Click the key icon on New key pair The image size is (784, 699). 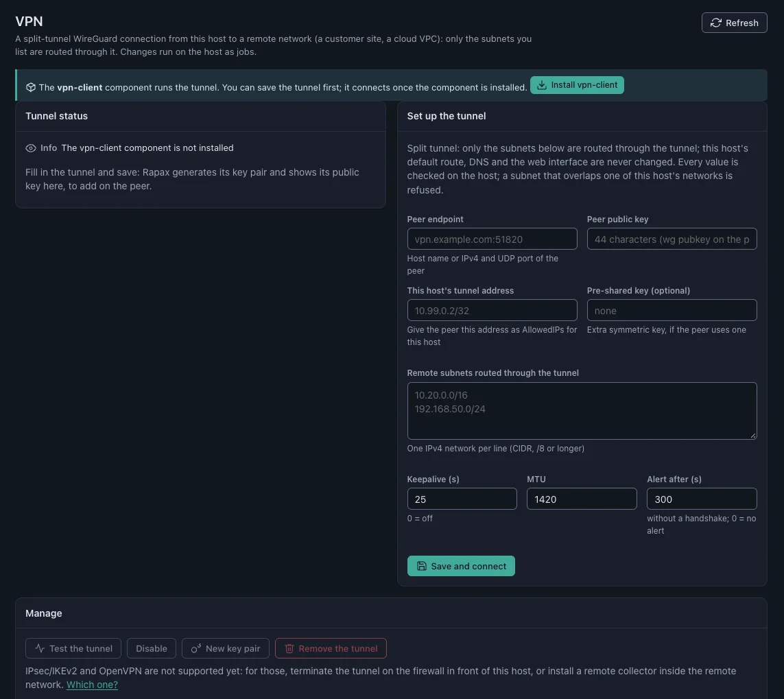(196, 648)
